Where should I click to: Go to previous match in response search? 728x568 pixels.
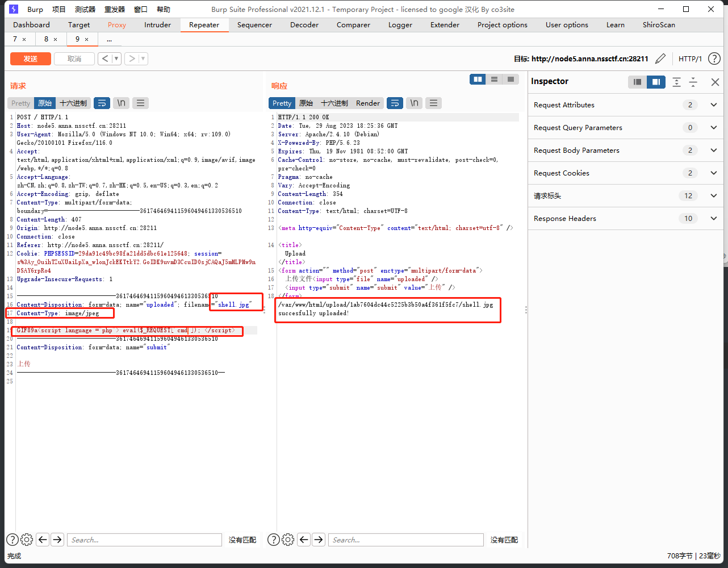tap(304, 540)
